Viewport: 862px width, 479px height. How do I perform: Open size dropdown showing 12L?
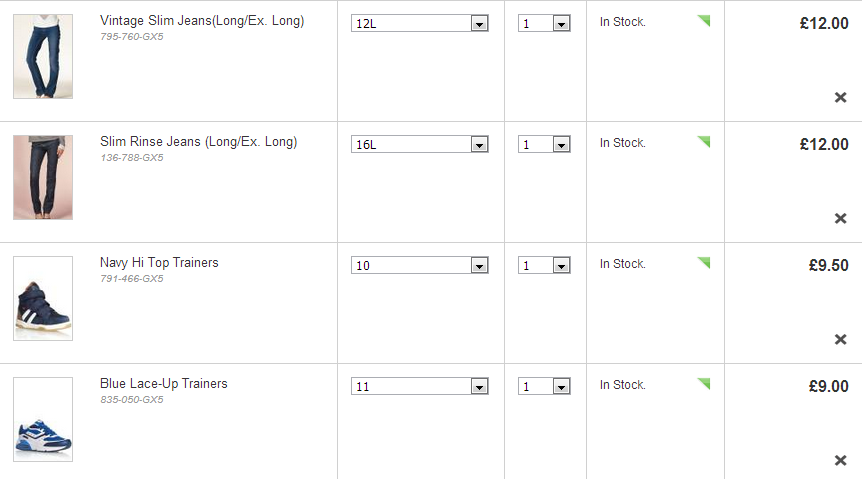pyautogui.click(x=419, y=24)
